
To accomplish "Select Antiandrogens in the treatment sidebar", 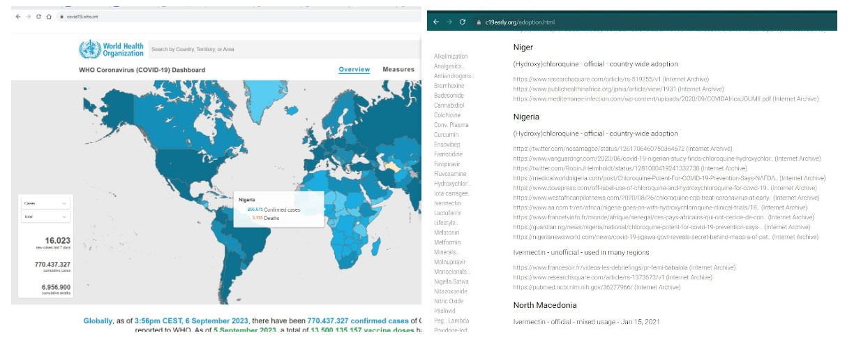I will click(454, 76).
